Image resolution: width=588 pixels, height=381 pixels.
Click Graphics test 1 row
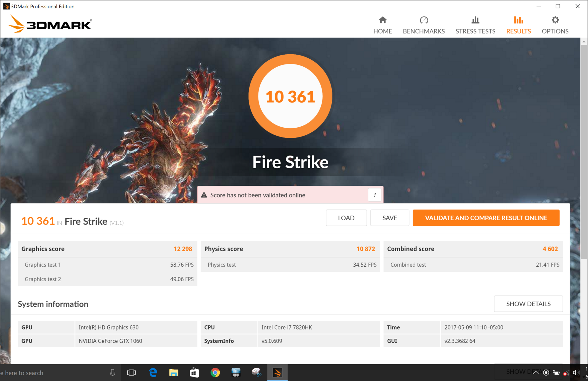108,264
